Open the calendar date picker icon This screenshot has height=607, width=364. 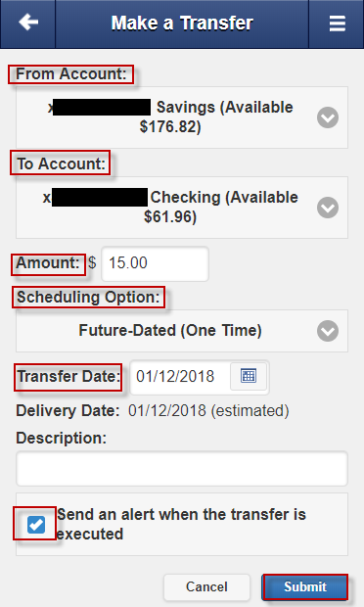[249, 376]
